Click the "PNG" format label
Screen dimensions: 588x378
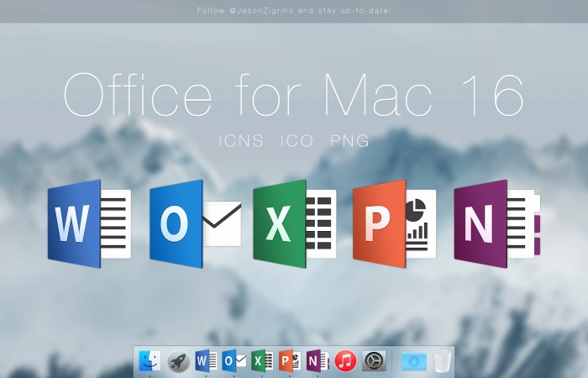tap(349, 140)
